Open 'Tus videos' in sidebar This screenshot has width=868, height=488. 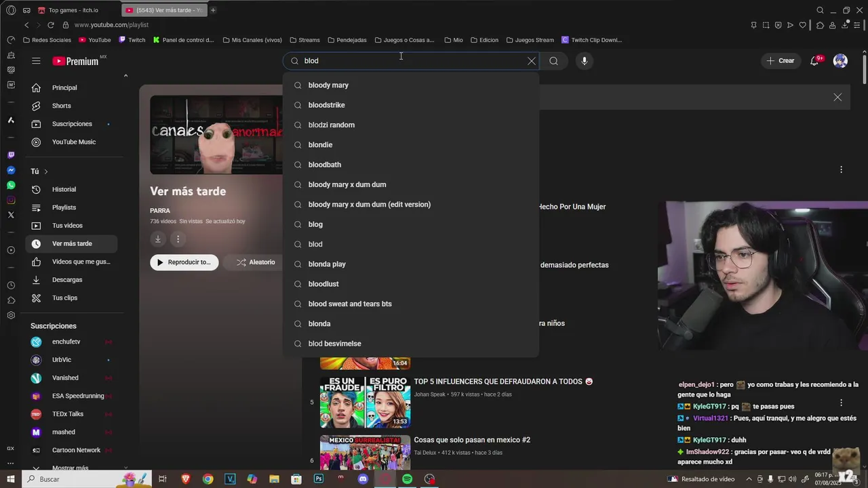pos(71,226)
